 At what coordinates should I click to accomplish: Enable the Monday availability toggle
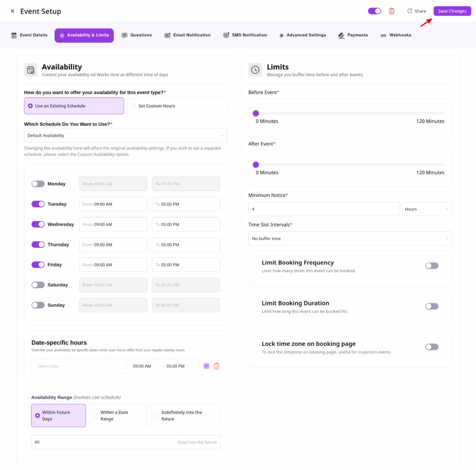tap(38, 184)
